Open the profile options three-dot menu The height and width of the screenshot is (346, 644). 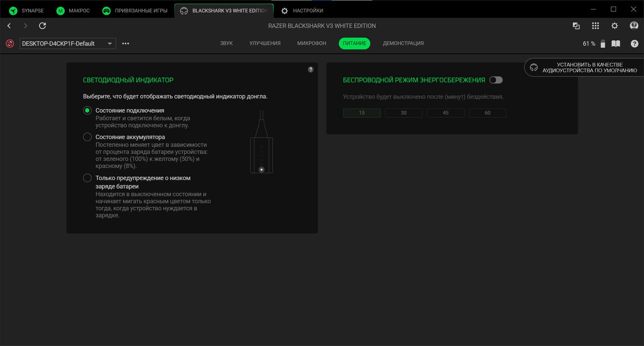126,44
